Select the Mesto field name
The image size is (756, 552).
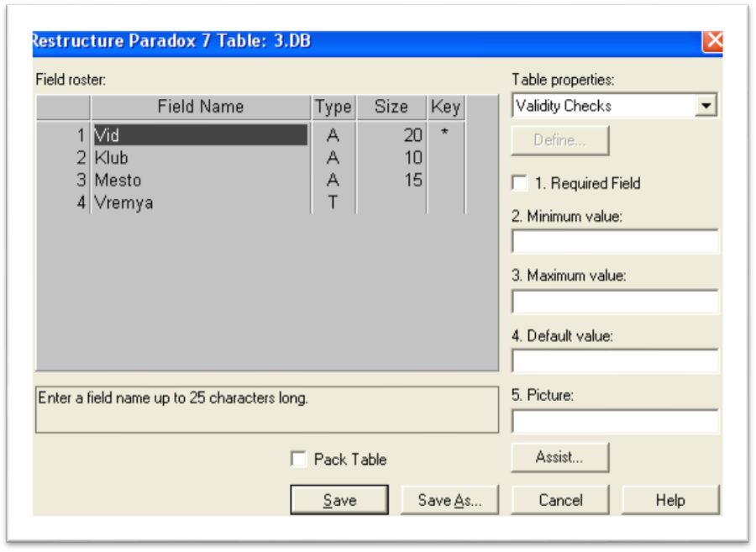[x=201, y=181]
